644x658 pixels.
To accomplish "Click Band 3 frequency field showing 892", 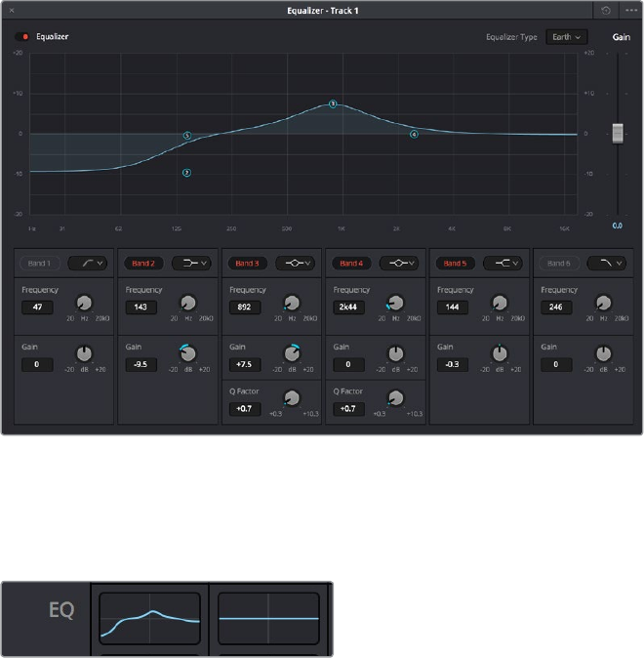I will [x=245, y=308].
